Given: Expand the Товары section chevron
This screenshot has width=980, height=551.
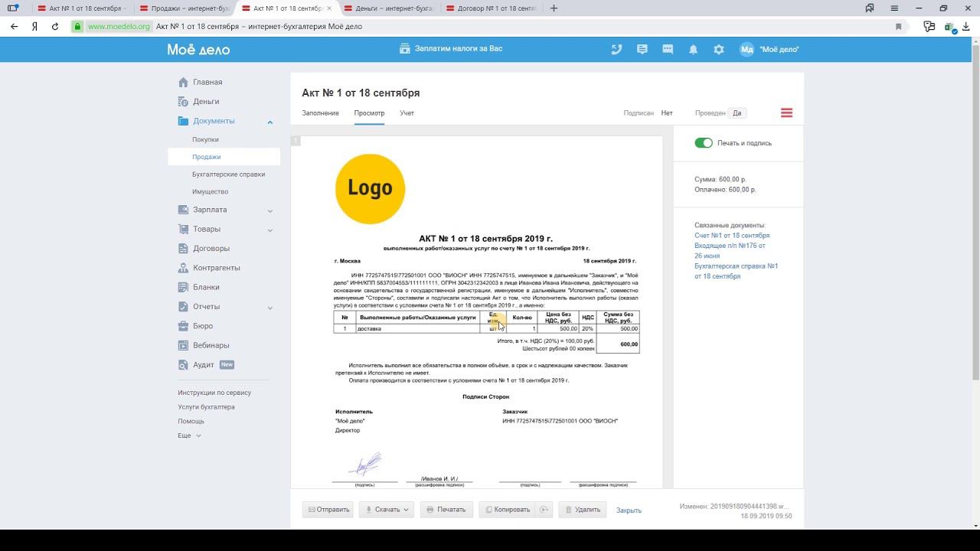Looking at the screenshot, I should [x=270, y=230].
